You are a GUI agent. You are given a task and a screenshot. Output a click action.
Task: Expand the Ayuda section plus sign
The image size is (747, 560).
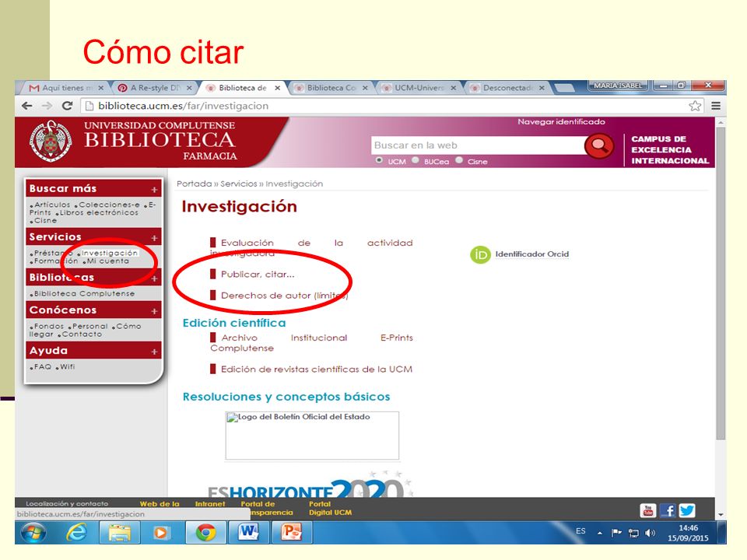154,352
